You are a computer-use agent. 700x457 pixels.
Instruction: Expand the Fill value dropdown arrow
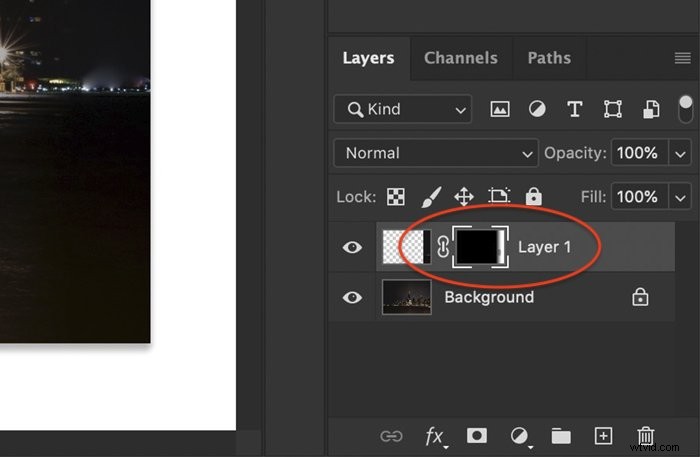681,197
